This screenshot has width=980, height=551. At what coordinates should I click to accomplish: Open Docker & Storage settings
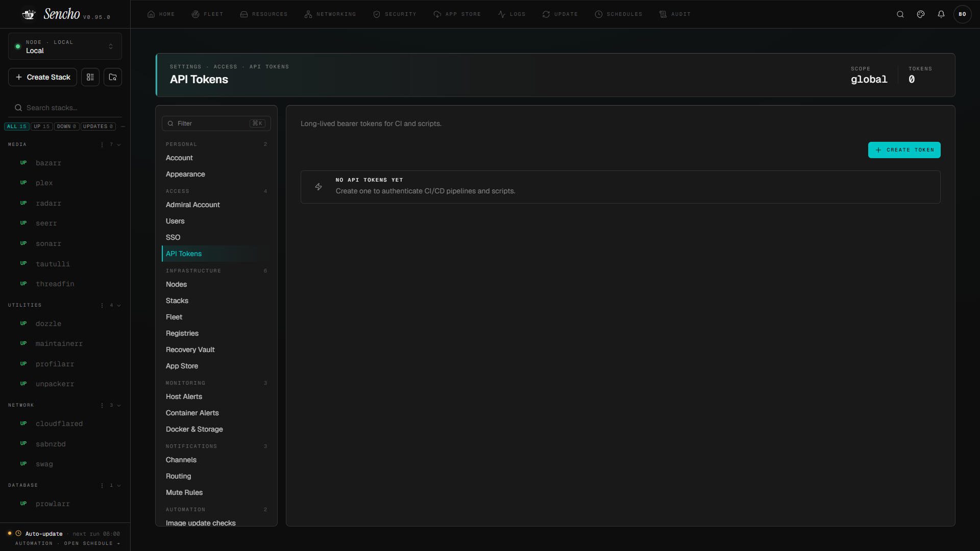(x=216, y=430)
